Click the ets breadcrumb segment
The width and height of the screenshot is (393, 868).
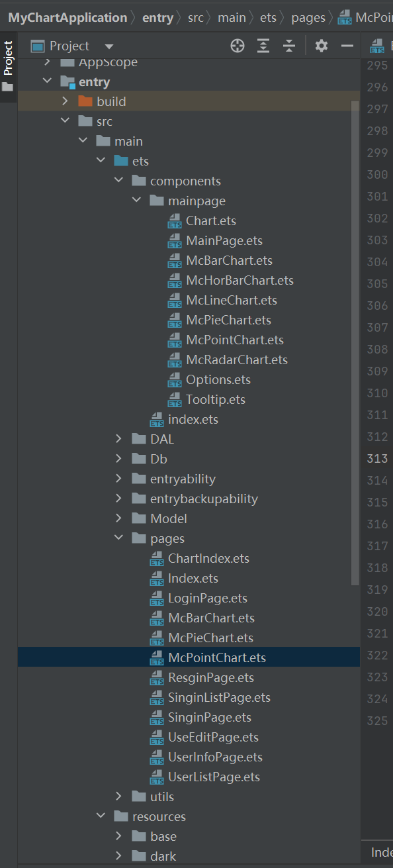[x=268, y=18]
